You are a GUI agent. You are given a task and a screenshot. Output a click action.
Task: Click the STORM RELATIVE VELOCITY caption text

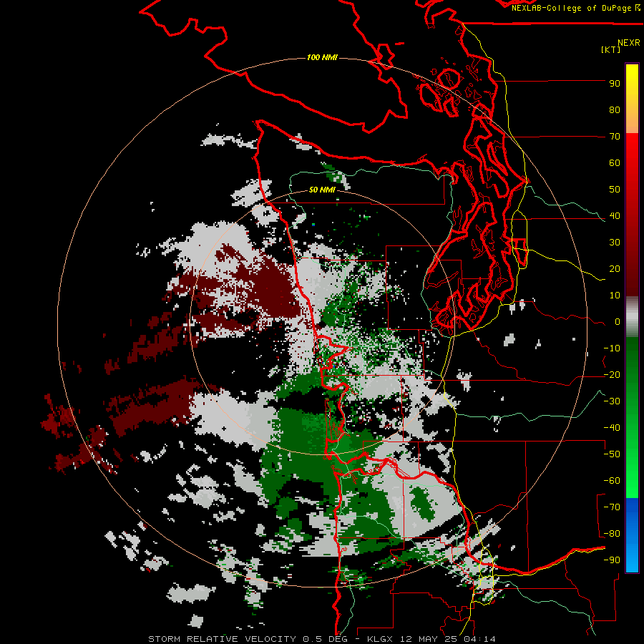[222, 639]
